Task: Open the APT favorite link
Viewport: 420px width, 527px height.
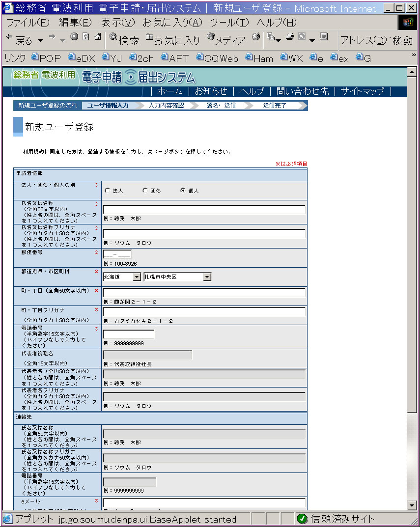Action: click(174, 58)
